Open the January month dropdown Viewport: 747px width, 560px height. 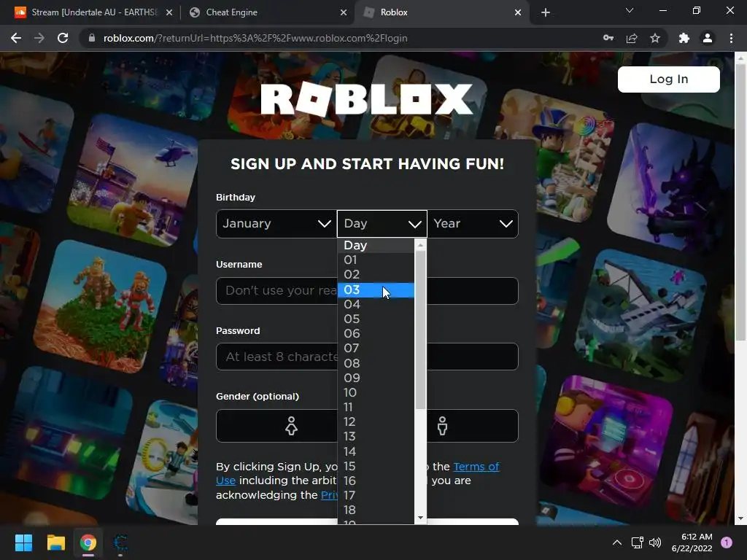point(276,224)
